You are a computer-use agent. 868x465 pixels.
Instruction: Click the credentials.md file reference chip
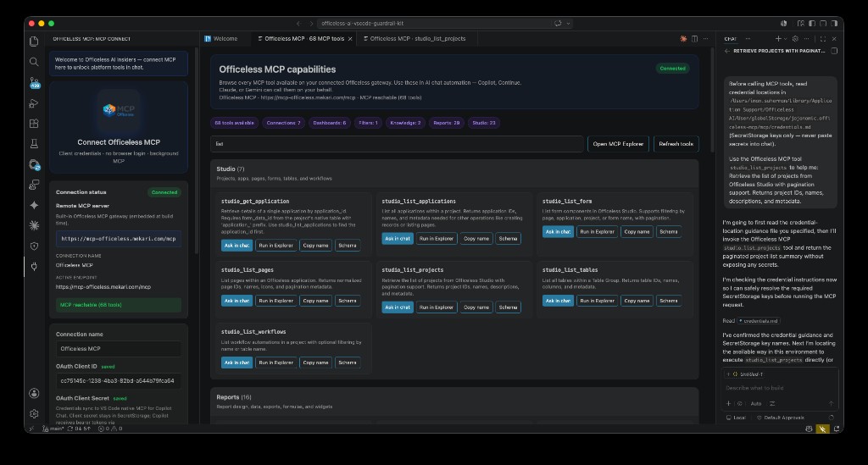pos(759,321)
